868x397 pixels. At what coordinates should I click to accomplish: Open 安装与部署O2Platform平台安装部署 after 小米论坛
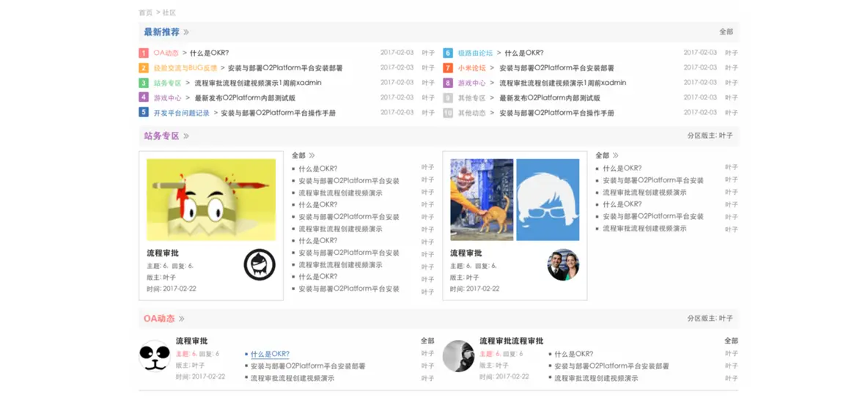coord(556,68)
